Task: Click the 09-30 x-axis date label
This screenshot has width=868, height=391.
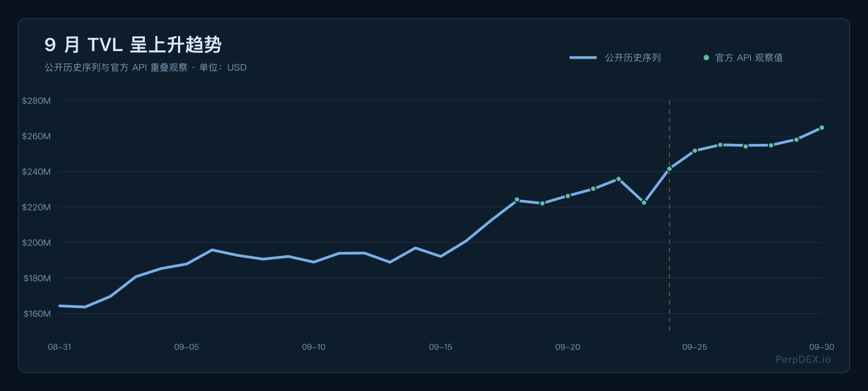Action: [821, 347]
